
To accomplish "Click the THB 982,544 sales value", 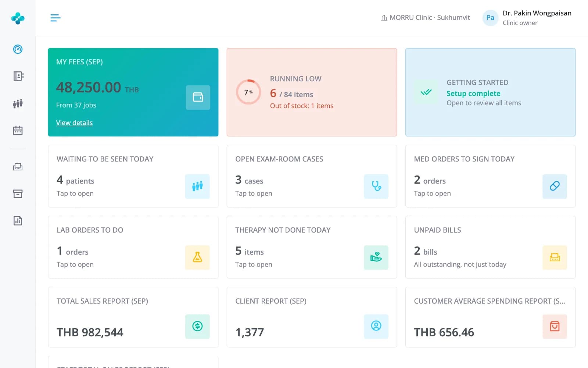I will pos(90,332).
